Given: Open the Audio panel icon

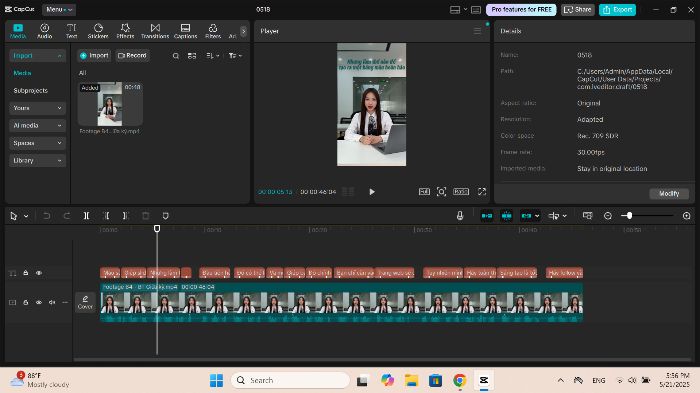Looking at the screenshot, I should point(45,31).
